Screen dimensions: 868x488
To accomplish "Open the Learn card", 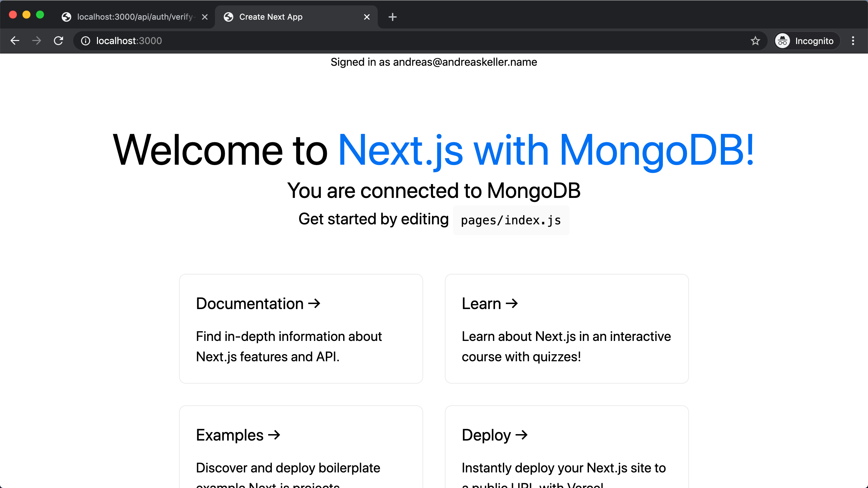I will pyautogui.click(x=567, y=329).
